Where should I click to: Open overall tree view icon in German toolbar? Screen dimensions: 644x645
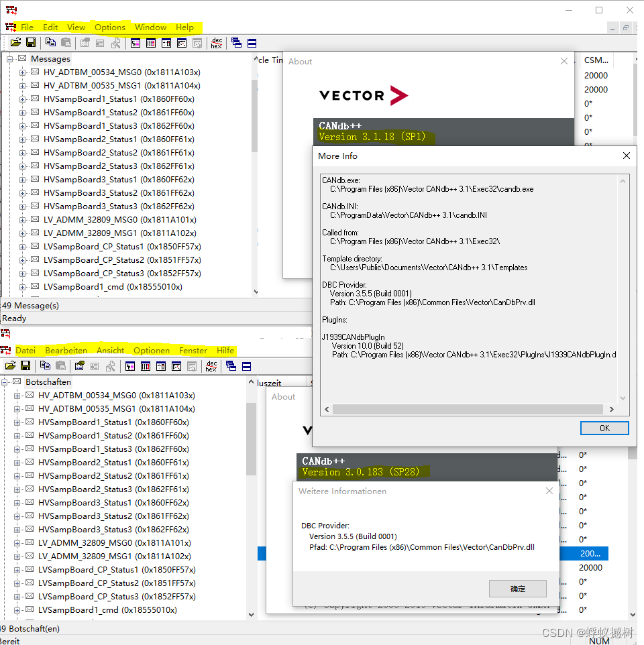click(x=130, y=366)
